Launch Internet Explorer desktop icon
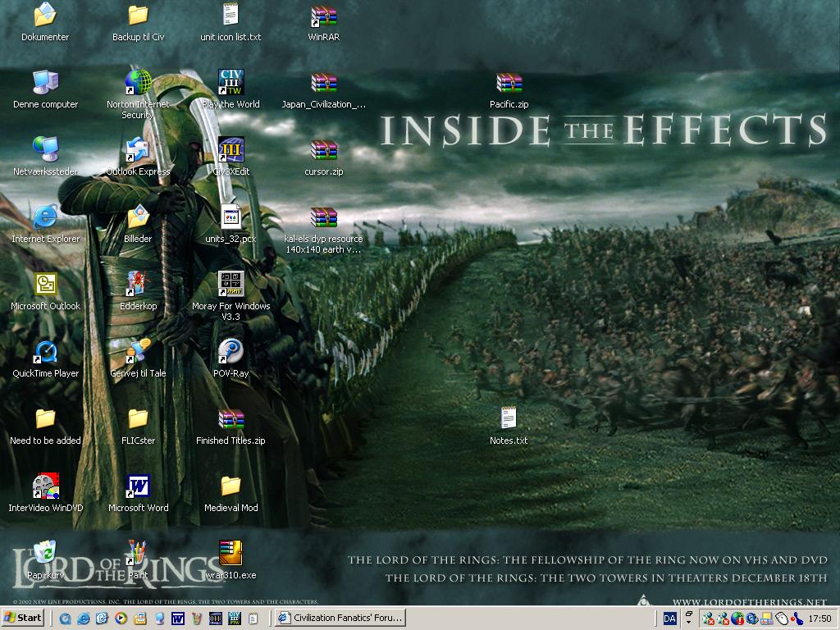 click(45, 217)
